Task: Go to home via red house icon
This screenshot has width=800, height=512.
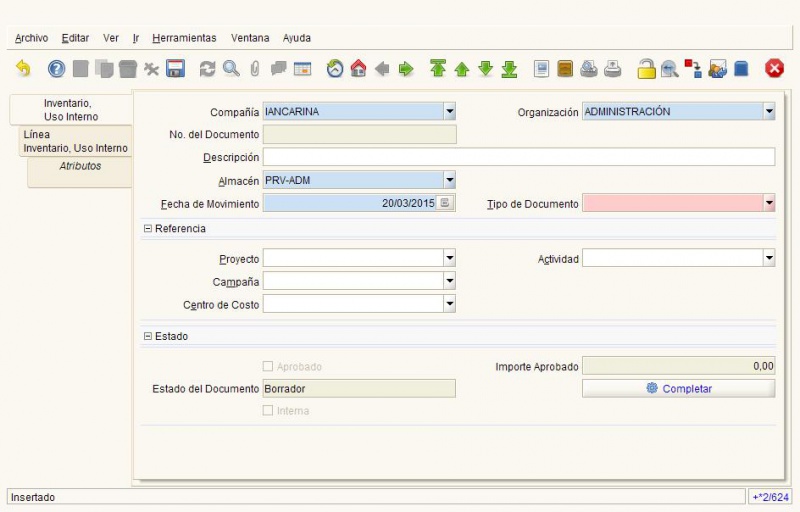Action: coord(359,68)
